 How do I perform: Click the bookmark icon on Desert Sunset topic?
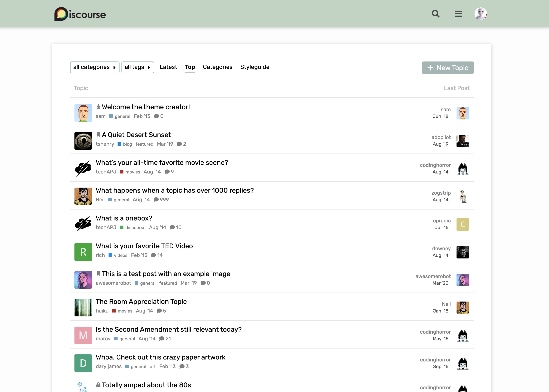click(x=98, y=135)
